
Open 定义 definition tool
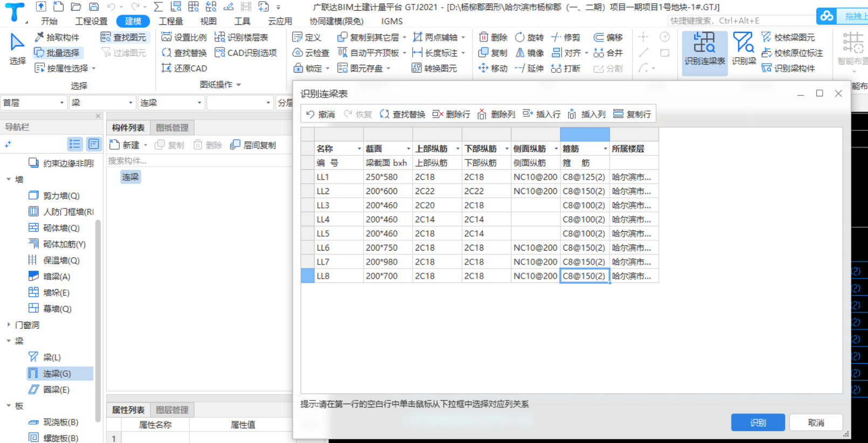tap(306, 37)
